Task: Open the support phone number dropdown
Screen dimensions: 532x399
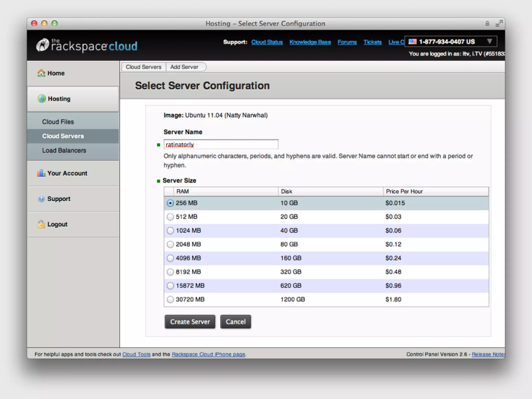Action: (489, 42)
